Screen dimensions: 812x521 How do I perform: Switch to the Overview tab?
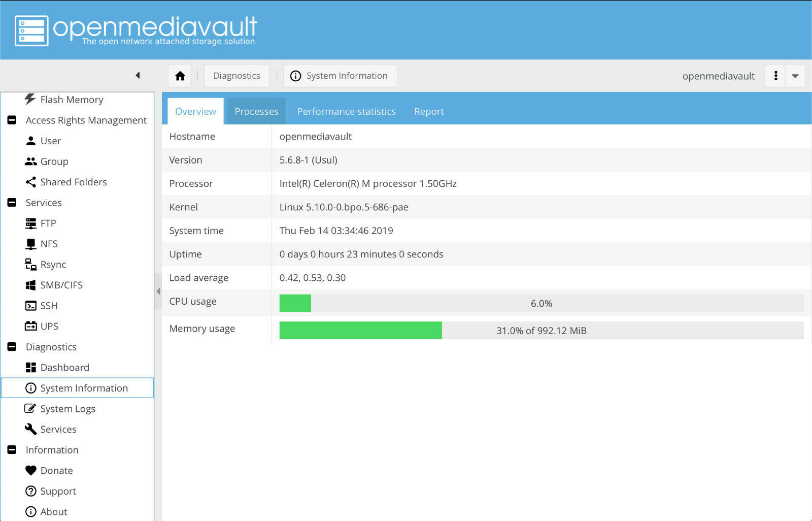pos(195,111)
